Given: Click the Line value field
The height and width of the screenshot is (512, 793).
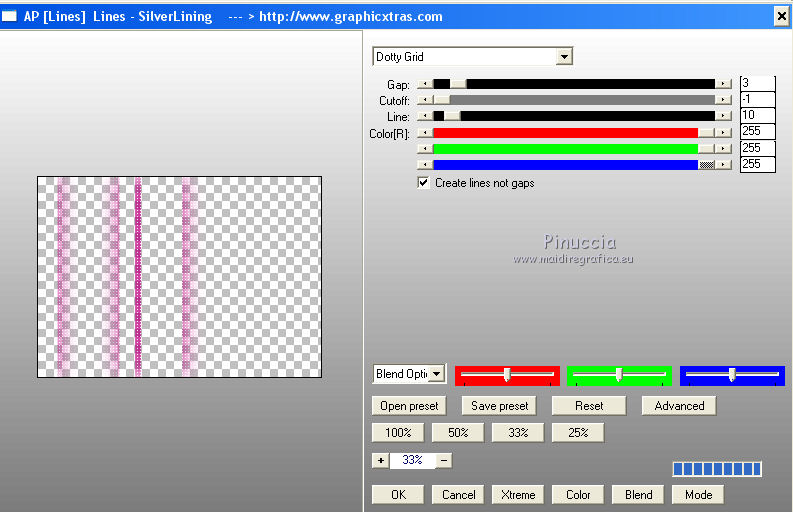Looking at the screenshot, I should pyautogui.click(x=757, y=115).
